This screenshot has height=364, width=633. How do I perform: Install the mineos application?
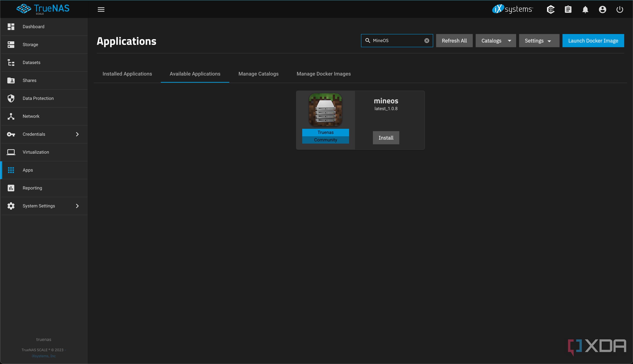386,138
